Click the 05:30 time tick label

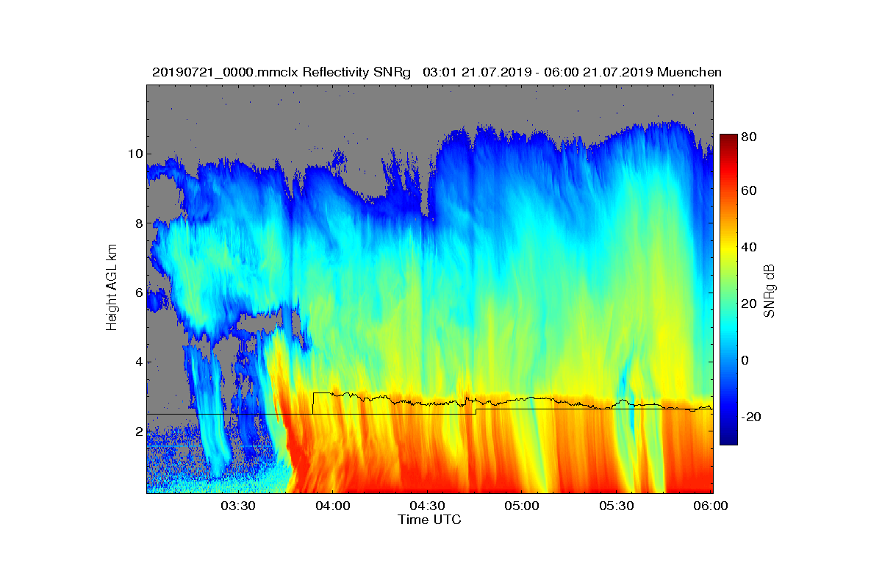pos(617,506)
